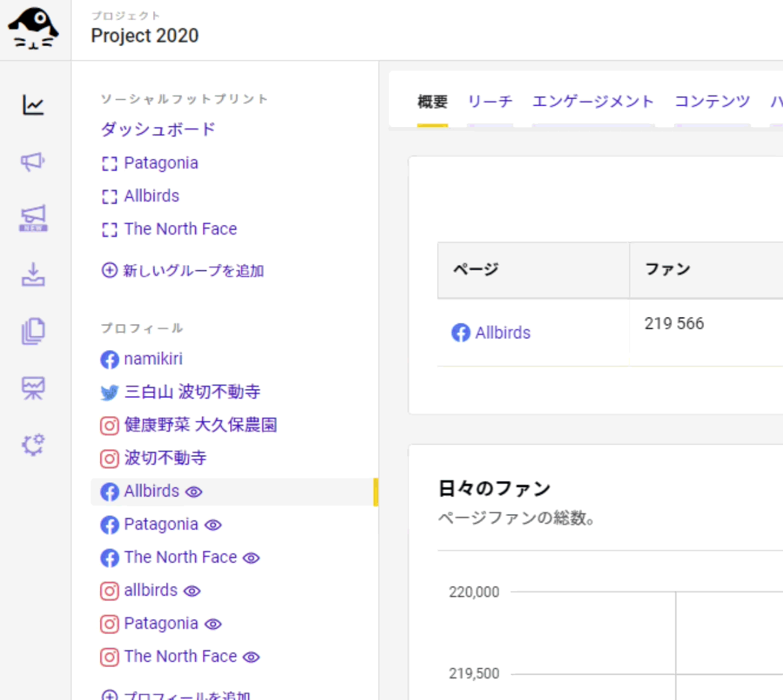
Task: Open The North Face group
Action: tap(181, 229)
